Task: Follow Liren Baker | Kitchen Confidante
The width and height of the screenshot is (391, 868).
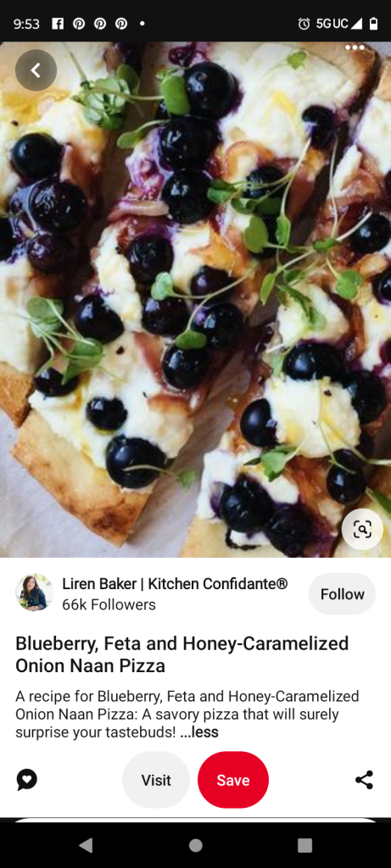Action: (343, 594)
